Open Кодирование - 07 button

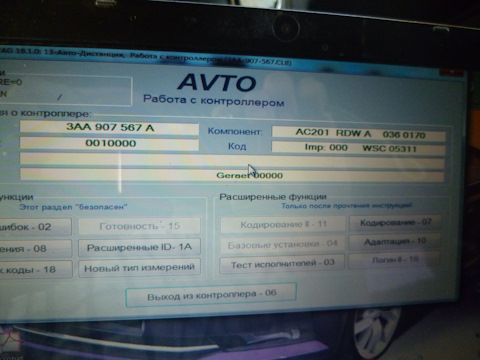pyautogui.click(x=395, y=222)
